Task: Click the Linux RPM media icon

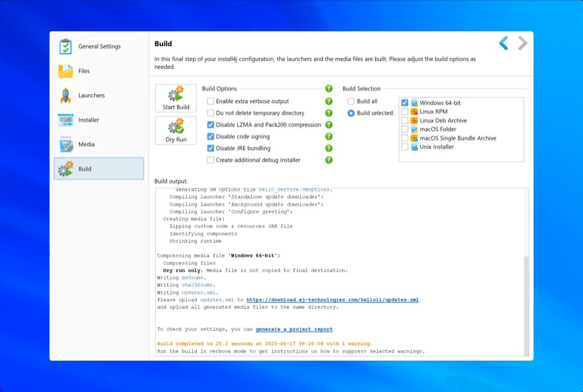Action: pos(414,111)
